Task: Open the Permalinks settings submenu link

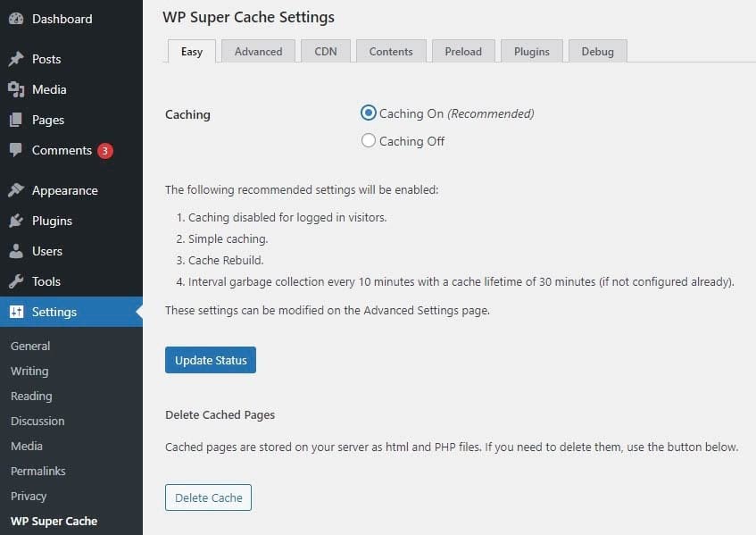Action: coord(38,471)
